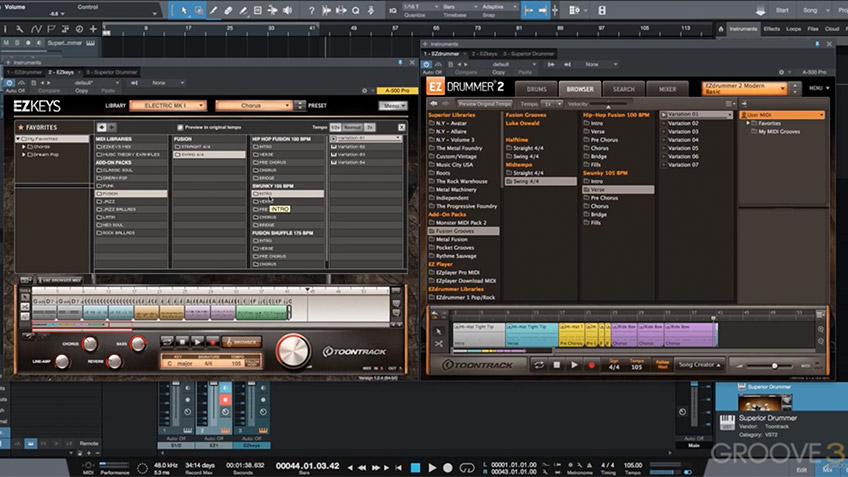The width and height of the screenshot is (848, 477).
Task: Select the scissors tool in EZdrummer song track
Action: tap(439, 343)
